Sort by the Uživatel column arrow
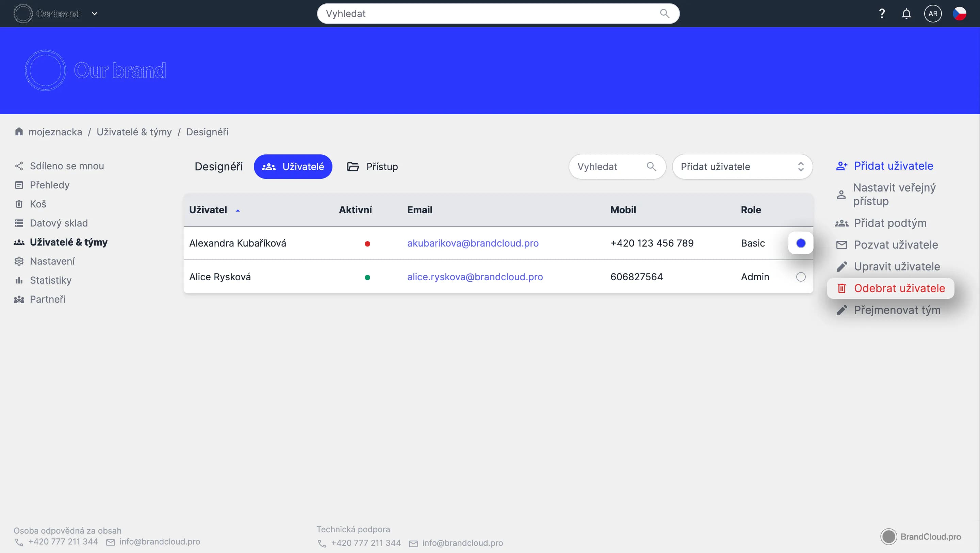This screenshot has height=553, width=980. click(x=238, y=210)
